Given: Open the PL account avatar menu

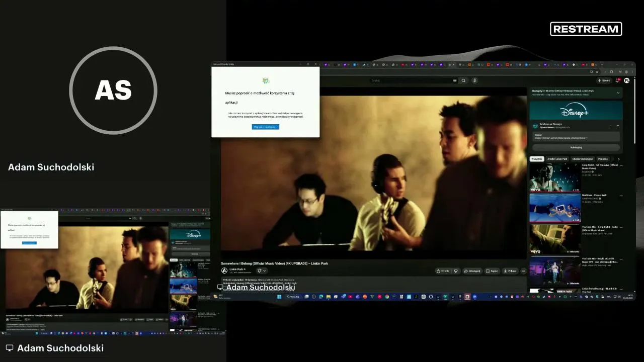Looking at the screenshot, I should click(x=627, y=80).
